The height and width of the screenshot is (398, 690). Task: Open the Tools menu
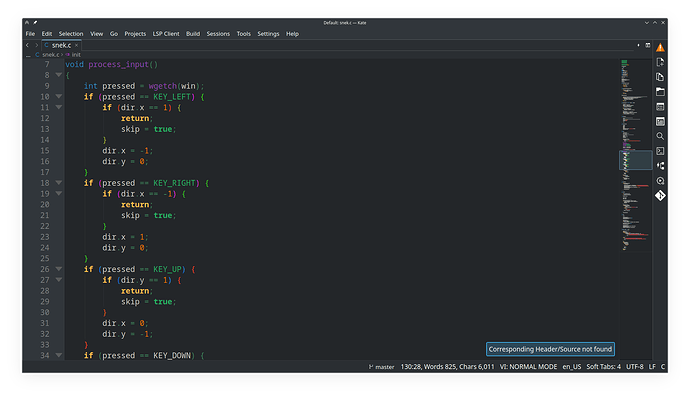[243, 33]
